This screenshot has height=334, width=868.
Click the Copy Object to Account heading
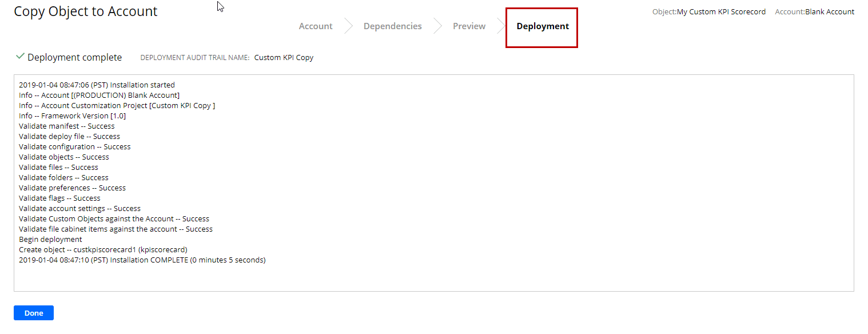pos(86,11)
